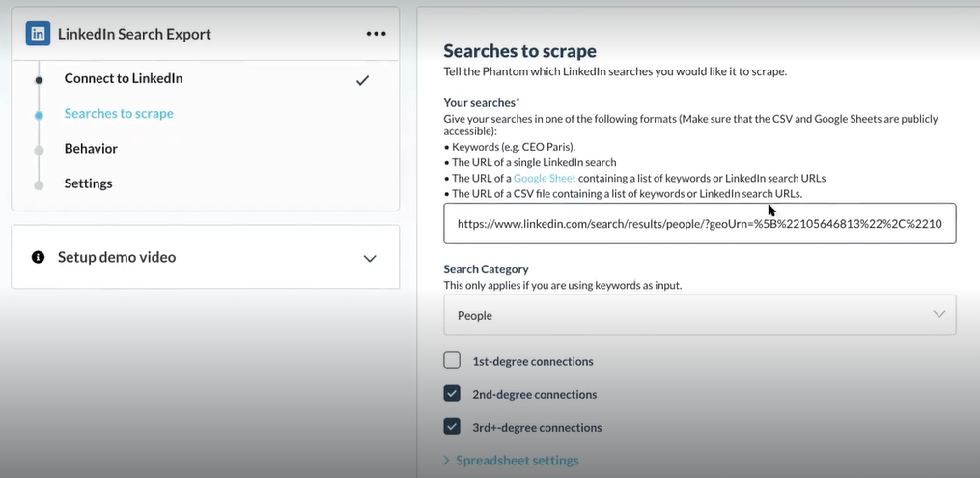Screen dimensions: 980x478
Task: Go to Connect to LinkedIn step
Action: click(124, 79)
